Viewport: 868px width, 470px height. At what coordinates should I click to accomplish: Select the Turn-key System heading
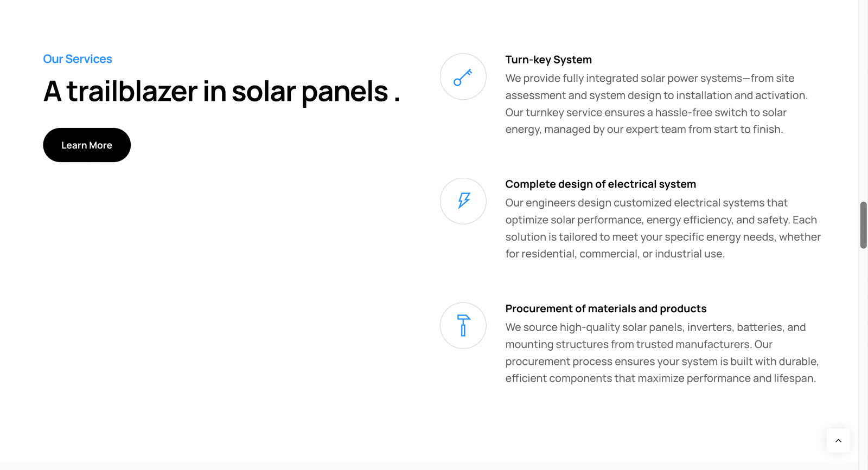548,60
